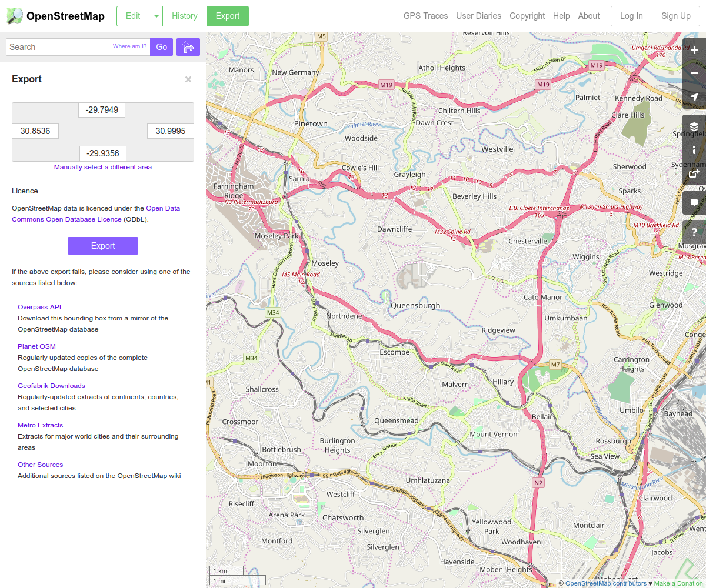Click Manually select a different area
The width and height of the screenshot is (706, 588).
(x=103, y=167)
